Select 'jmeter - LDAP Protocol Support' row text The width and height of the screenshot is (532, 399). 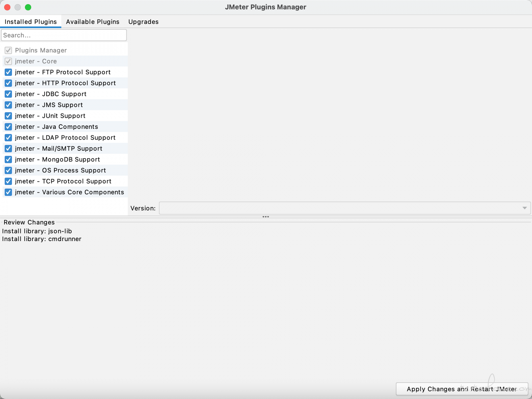click(65, 138)
